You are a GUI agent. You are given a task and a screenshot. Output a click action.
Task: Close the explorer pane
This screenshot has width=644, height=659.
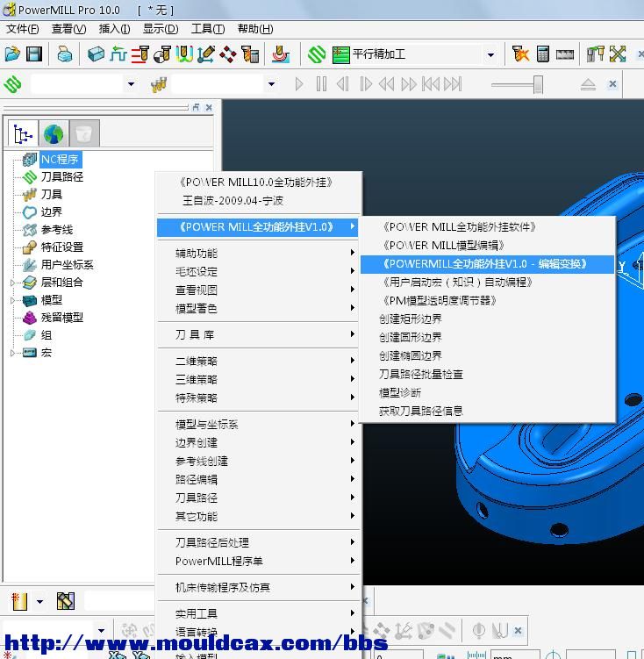pyautogui.click(x=209, y=108)
